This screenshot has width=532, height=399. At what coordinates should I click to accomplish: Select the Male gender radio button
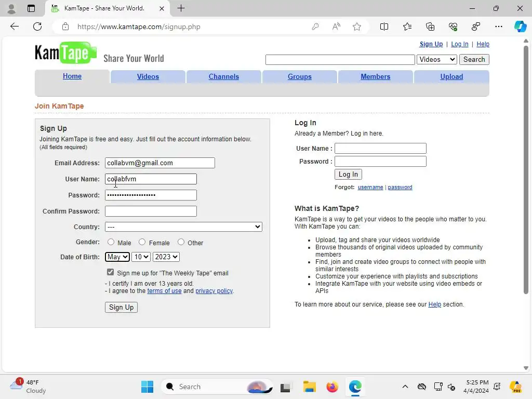pos(111,242)
